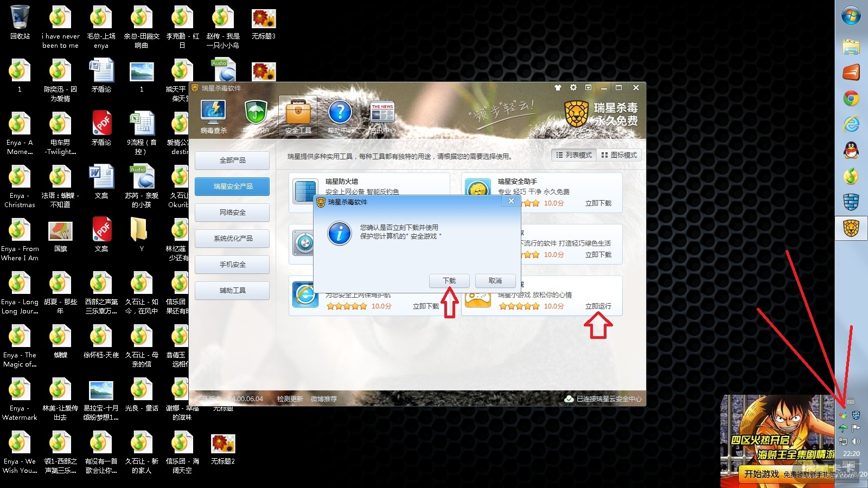Open the 帮助中心 help center

[x=340, y=116]
